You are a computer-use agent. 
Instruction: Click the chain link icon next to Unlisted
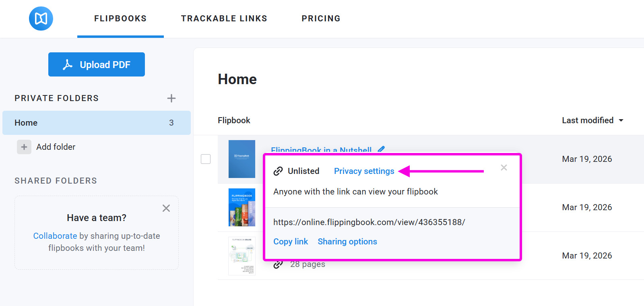pos(278,171)
